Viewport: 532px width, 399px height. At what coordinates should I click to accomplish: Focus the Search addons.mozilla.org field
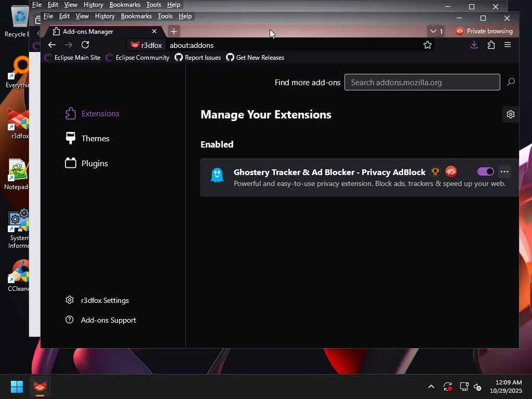(422, 82)
